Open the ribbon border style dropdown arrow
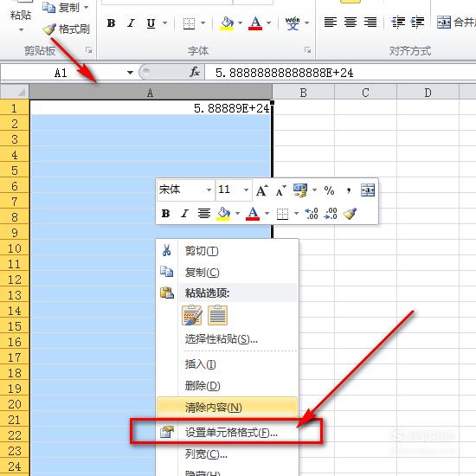Viewport: 476px width, 476px height. [203, 23]
